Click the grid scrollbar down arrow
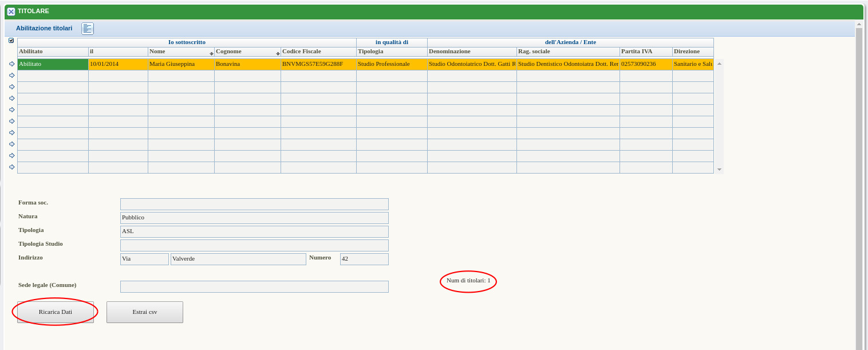The image size is (868, 350). (x=719, y=170)
